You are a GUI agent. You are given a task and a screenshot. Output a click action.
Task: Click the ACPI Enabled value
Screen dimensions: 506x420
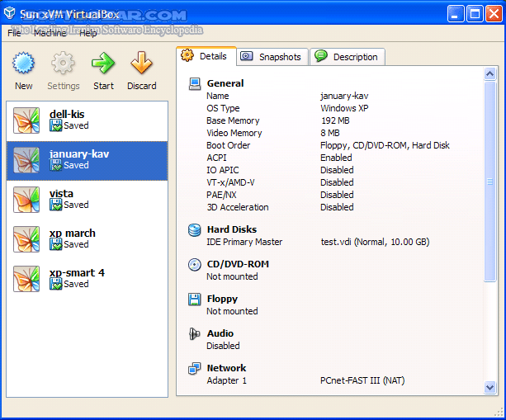(x=336, y=158)
